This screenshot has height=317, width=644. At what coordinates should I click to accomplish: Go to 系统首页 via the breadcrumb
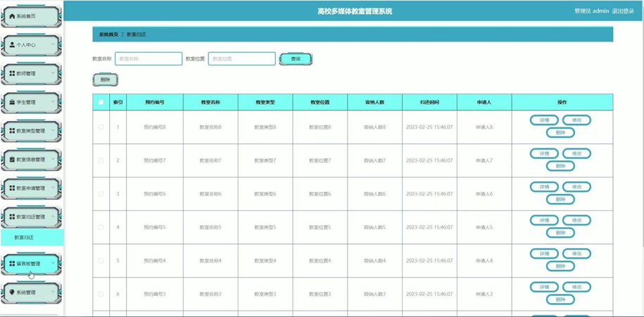tap(108, 34)
